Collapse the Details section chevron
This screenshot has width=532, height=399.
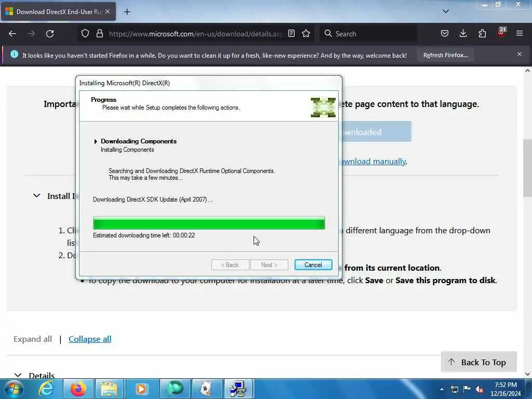click(x=18, y=375)
